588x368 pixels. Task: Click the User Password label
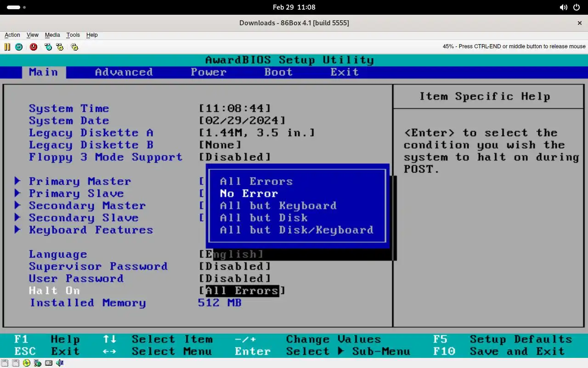pyautogui.click(x=76, y=279)
